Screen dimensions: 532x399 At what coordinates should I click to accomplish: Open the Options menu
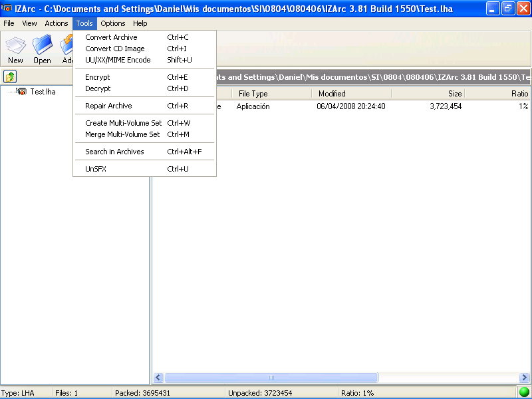(112, 23)
